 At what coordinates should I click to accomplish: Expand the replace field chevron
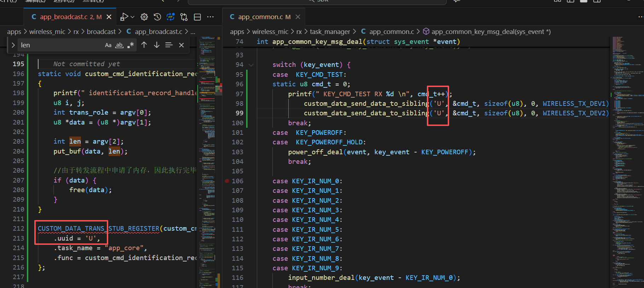[13, 45]
